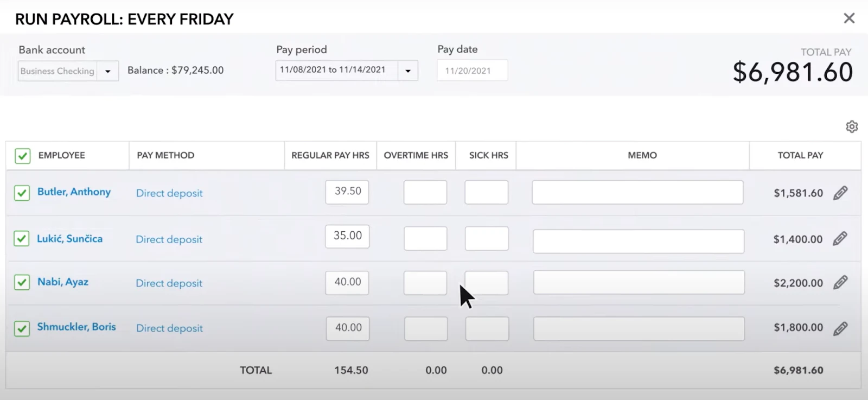This screenshot has height=400, width=868.
Task: Click Direct deposit for Butler, Anthony
Action: 169,193
